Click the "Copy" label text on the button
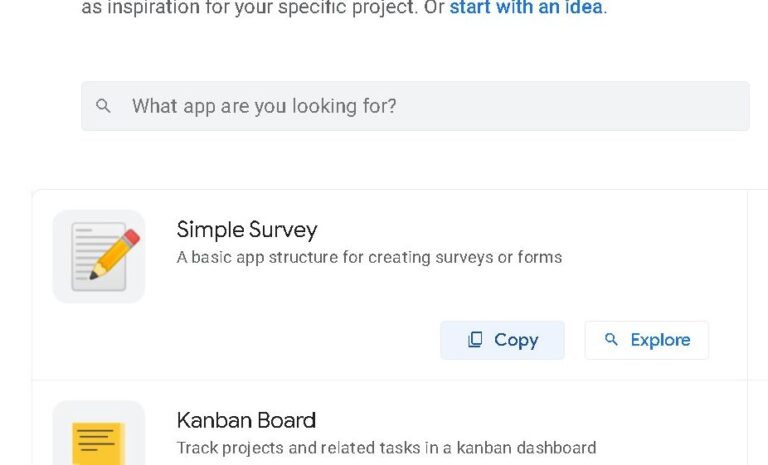Viewport: 768px width, 465px height. [x=516, y=340]
